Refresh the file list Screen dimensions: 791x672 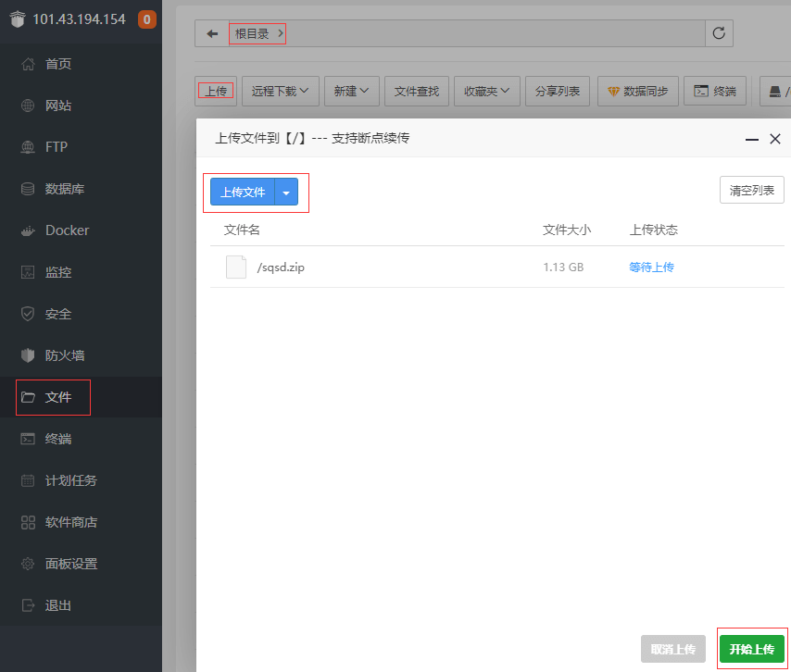[x=719, y=34]
